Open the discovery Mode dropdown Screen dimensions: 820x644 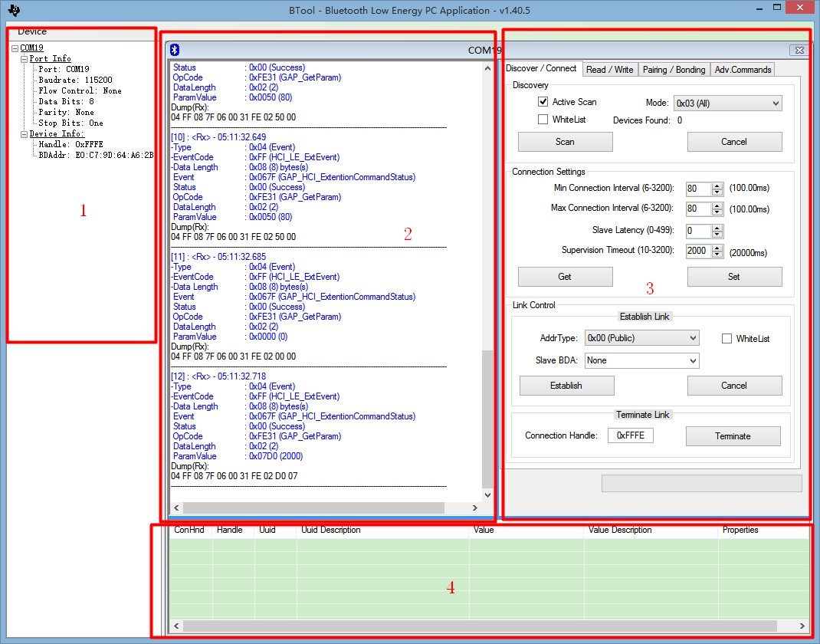(727, 103)
